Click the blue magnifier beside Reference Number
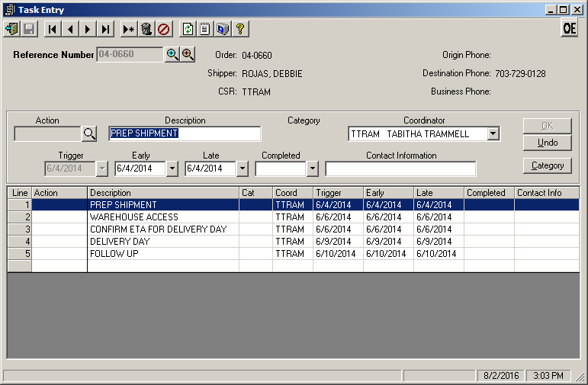The image size is (588, 385). tap(172, 54)
